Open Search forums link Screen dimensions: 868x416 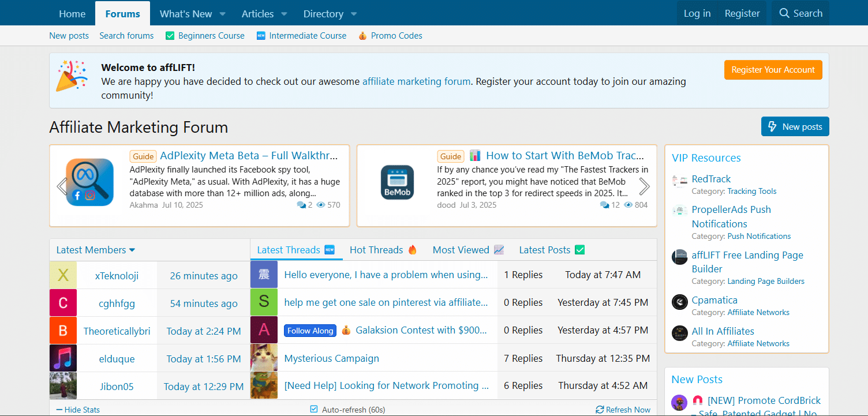click(126, 36)
